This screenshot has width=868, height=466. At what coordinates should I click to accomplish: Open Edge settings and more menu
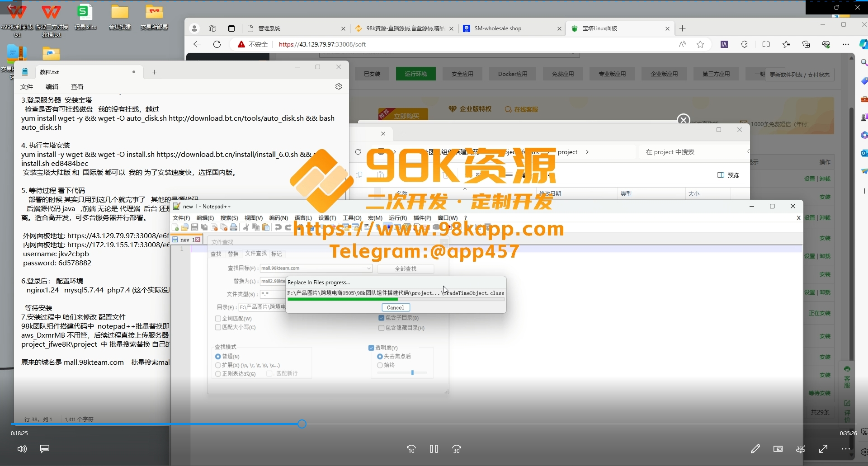coord(846,44)
